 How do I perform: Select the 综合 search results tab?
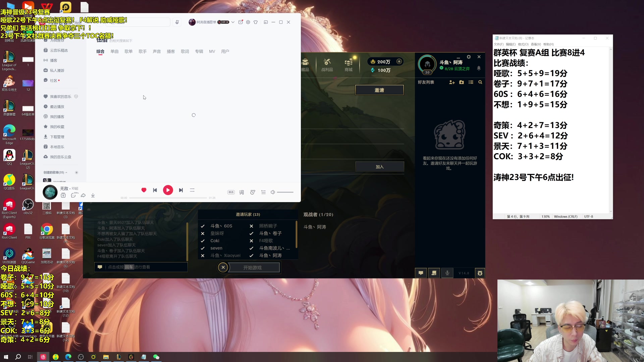click(100, 52)
